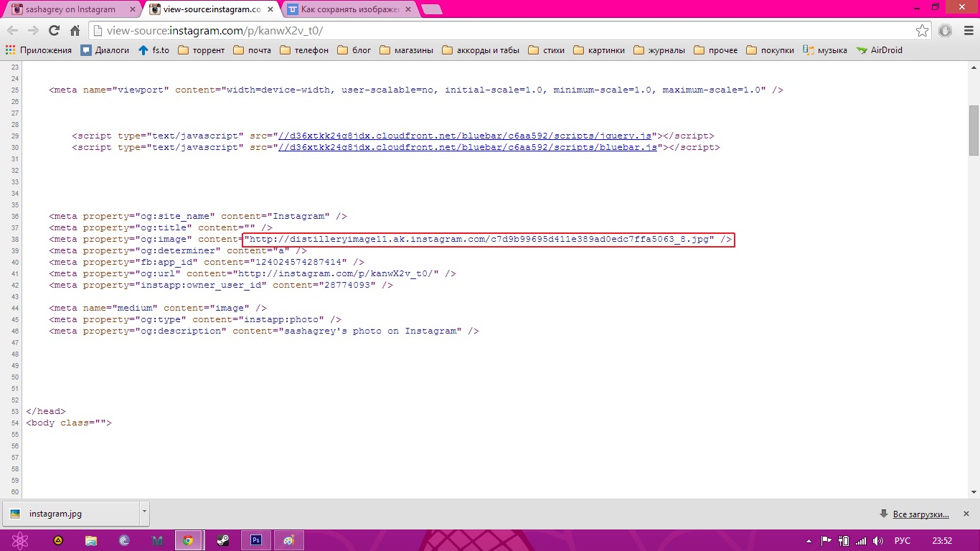Viewport: 980px width, 551px height.
Task: Open the прочее bookmarks folder
Action: click(x=716, y=50)
